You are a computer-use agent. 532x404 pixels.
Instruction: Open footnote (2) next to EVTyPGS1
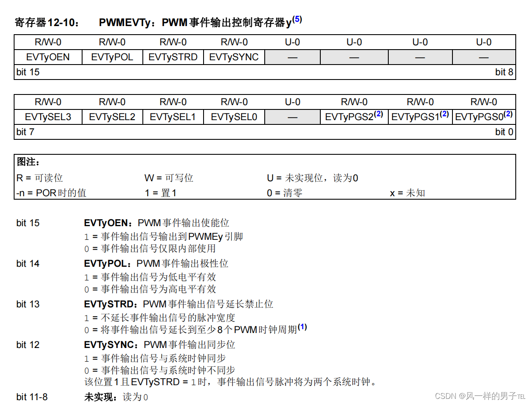[444, 114]
